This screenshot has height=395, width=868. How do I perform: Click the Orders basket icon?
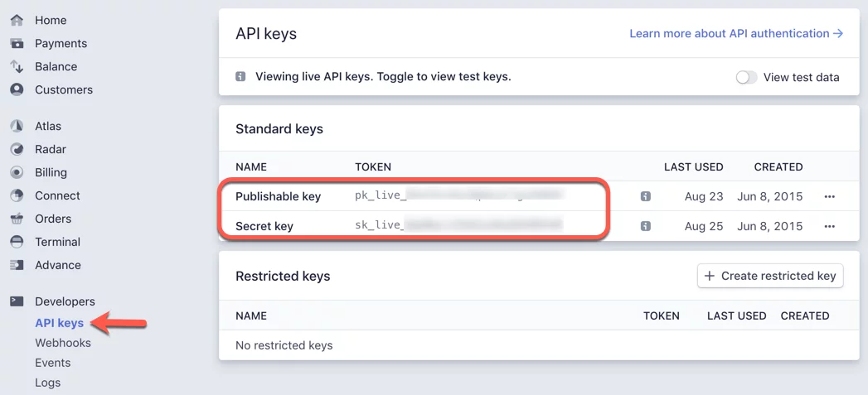pos(17,219)
